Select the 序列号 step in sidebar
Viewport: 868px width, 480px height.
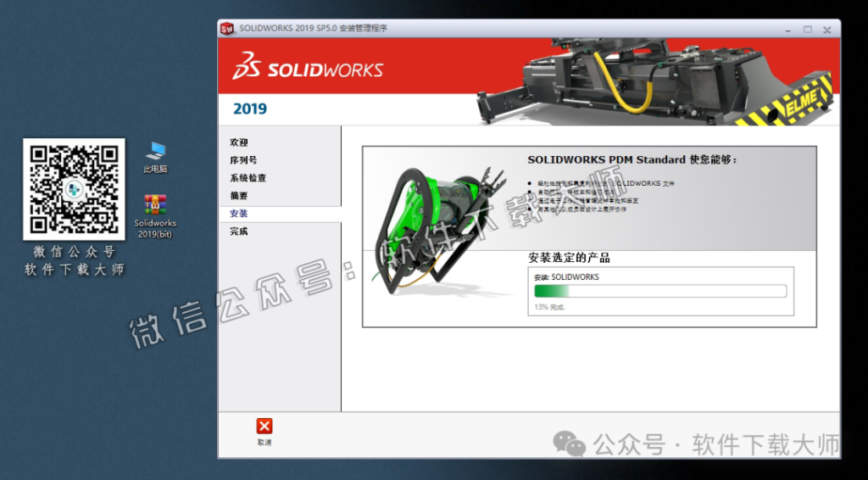(243, 160)
